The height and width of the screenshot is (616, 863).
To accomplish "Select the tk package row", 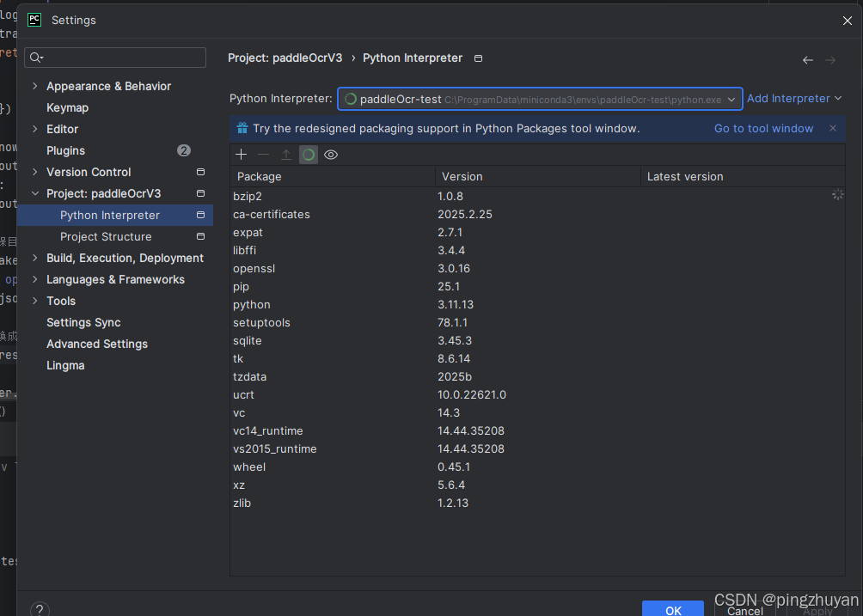I will (x=537, y=358).
